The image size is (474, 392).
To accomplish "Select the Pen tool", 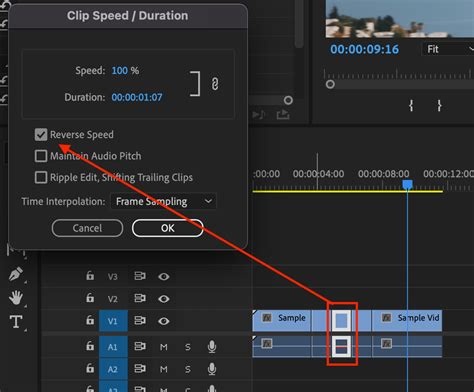I will coord(16,274).
